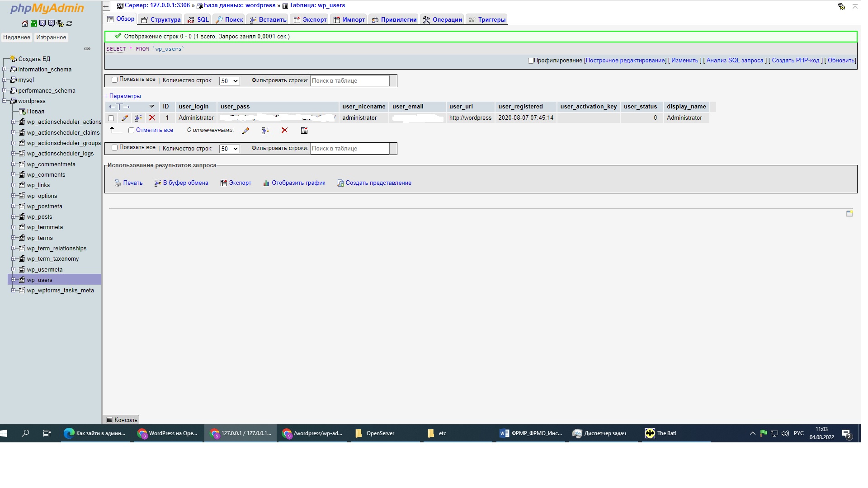The height and width of the screenshot is (488, 868).
Task: Expand the information_schema database tree node
Action: point(5,69)
